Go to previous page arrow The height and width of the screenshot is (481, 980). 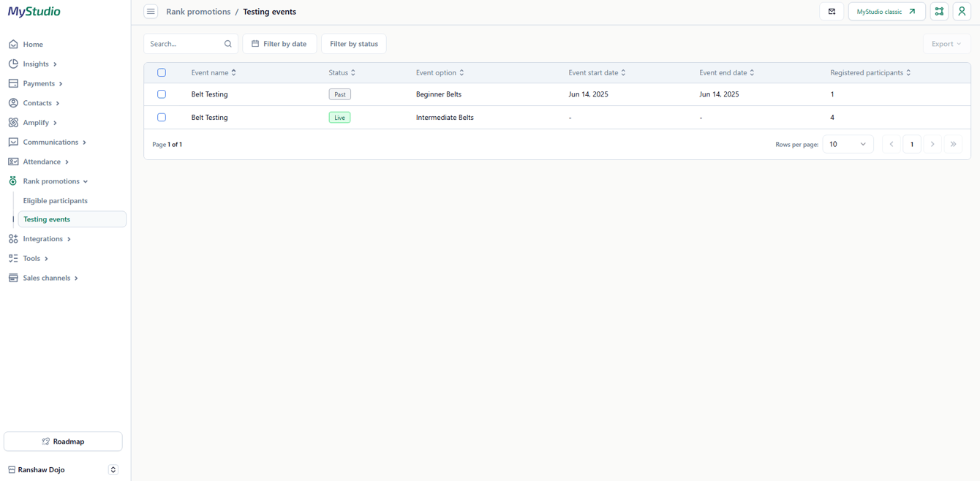pyautogui.click(x=892, y=145)
